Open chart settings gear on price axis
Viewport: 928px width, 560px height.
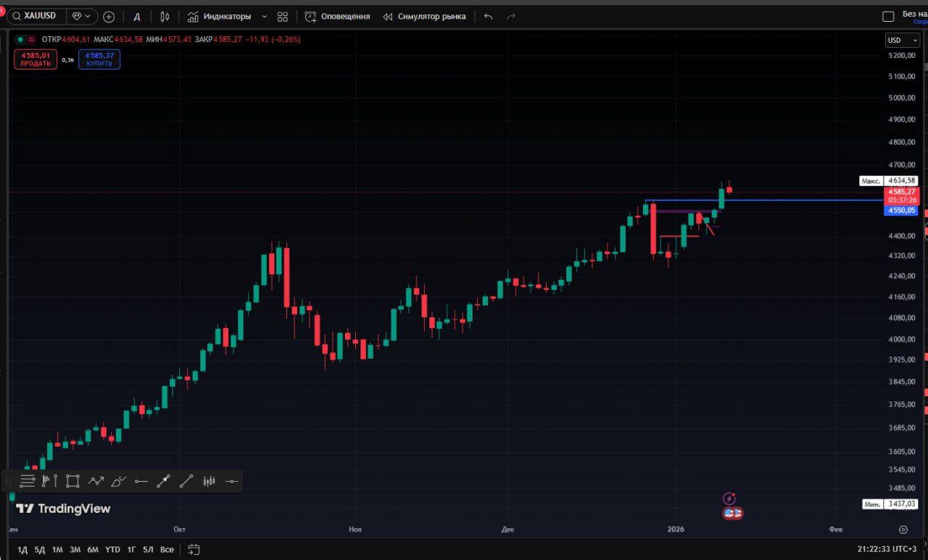coord(903,530)
